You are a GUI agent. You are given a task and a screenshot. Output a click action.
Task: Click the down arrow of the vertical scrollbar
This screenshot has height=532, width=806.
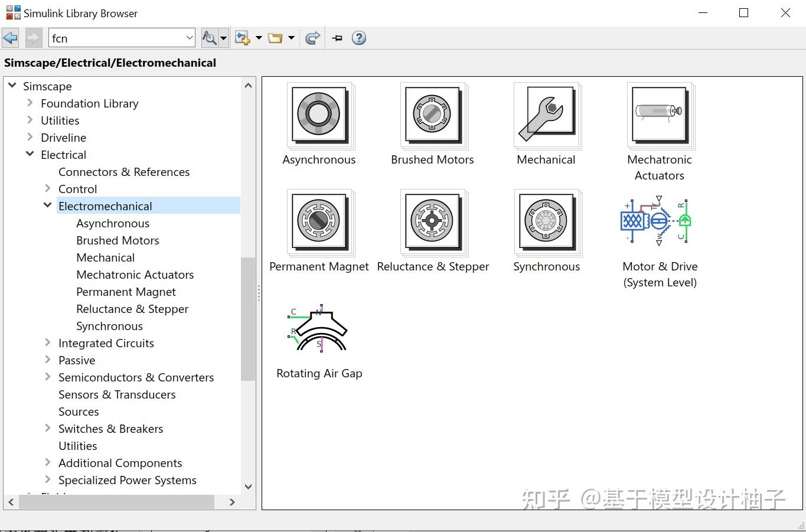click(x=248, y=486)
